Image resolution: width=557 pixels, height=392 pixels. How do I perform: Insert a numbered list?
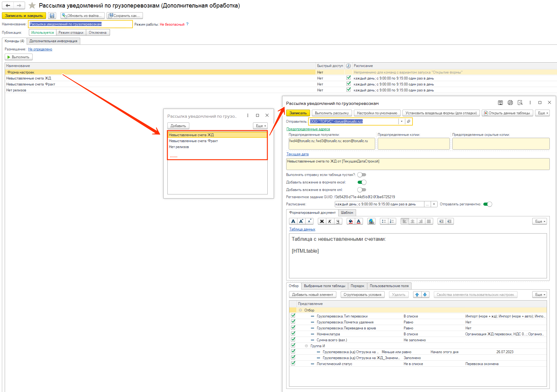[392, 221]
